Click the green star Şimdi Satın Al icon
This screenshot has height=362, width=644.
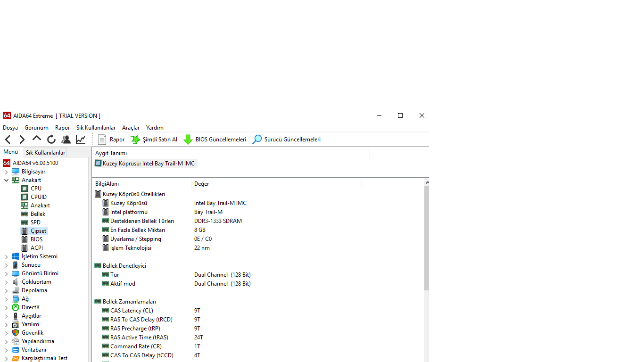[x=135, y=140]
